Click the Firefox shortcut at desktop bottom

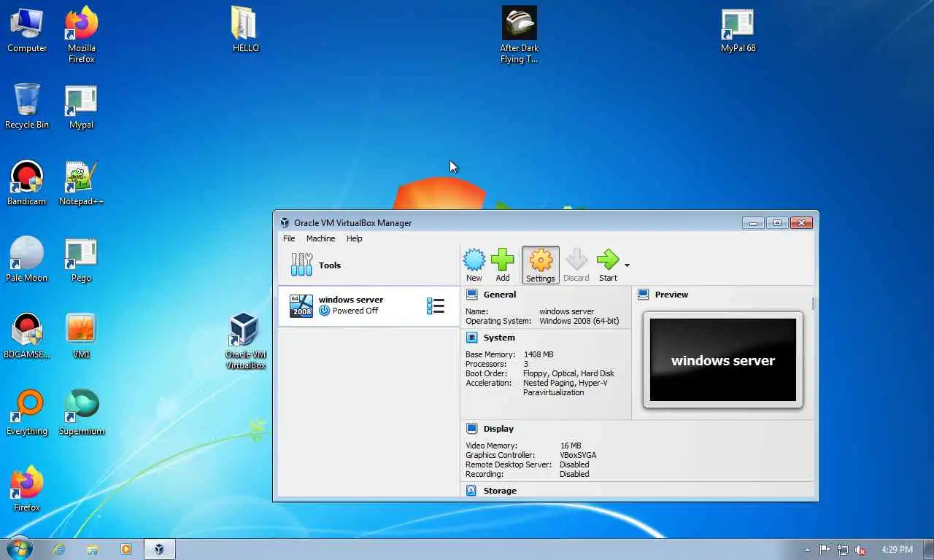(x=27, y=489)
